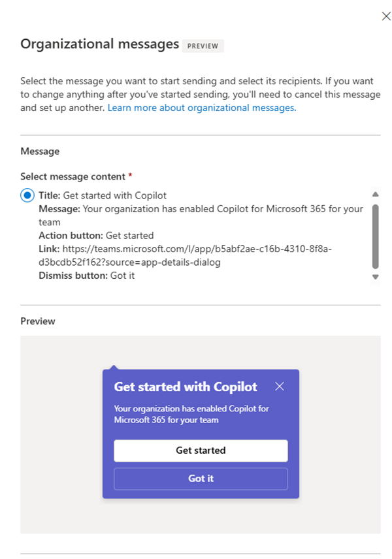Click the scrollbar up arrow icon
The height and width of the screenshot is (559, 392).
(376, 193)
